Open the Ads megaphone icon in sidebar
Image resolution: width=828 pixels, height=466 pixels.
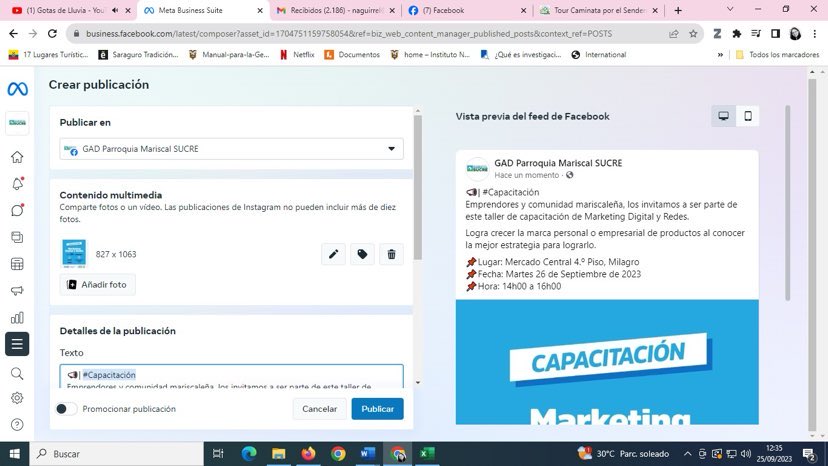(x=17, y=291)
